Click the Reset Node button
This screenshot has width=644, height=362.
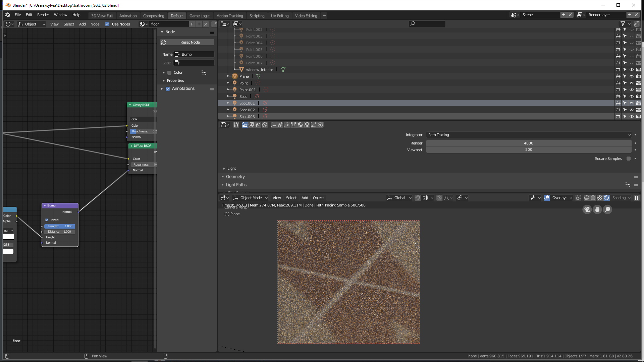point(190,42)
